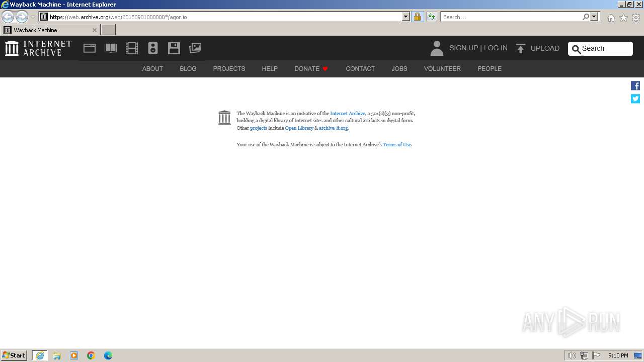This screenshot has height=362, width=644.
Task: Open the CONTACT menu item
Action: point(360,69)
